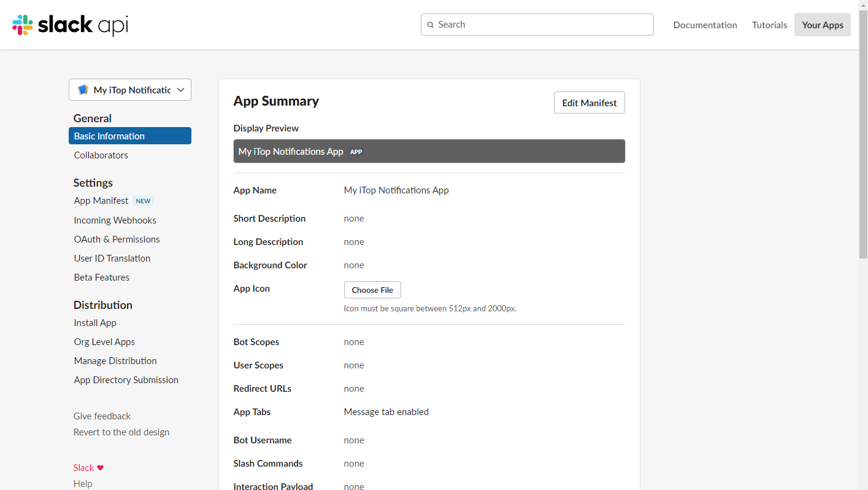
Task: Open Manage Distribution page
Action: tap(115, 361)
